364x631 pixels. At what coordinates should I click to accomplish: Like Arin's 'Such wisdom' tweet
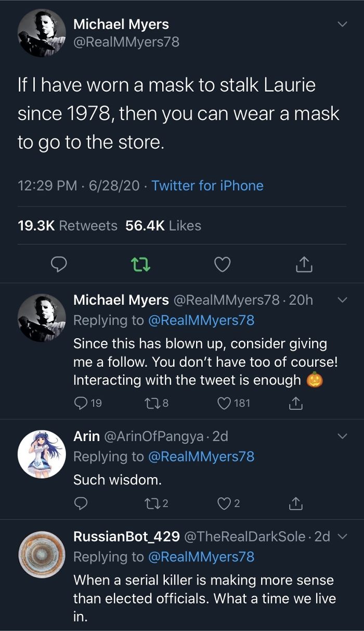[x=229, y=503]
